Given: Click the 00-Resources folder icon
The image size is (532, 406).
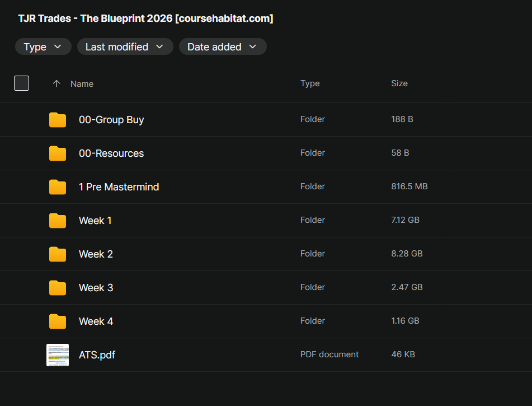Looking at the screenshot, I should point(58,153).
